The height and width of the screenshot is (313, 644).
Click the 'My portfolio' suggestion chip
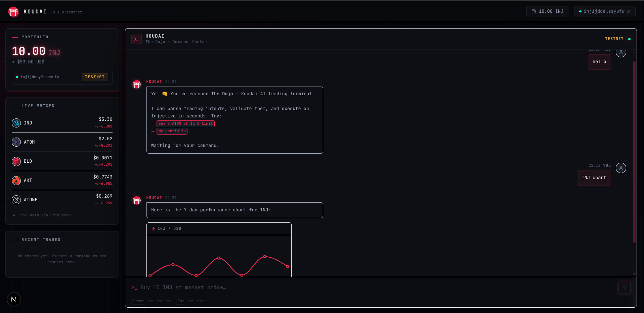pos(172,131)
